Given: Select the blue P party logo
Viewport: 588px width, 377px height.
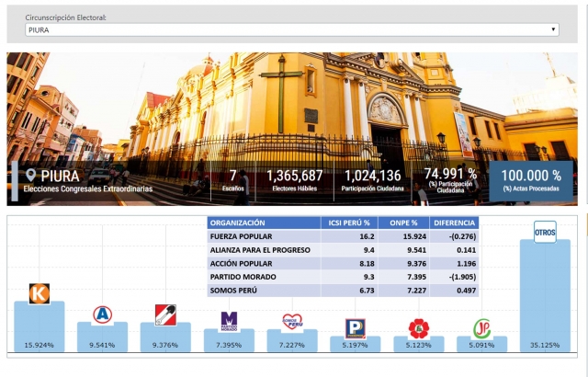Looking at the screenshot, I should point(355,328).
